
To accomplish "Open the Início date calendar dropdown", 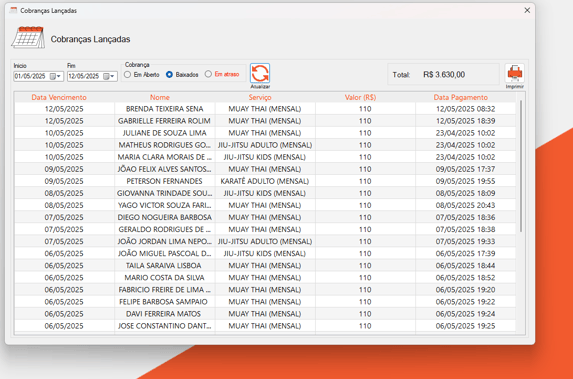I will 55,76.
